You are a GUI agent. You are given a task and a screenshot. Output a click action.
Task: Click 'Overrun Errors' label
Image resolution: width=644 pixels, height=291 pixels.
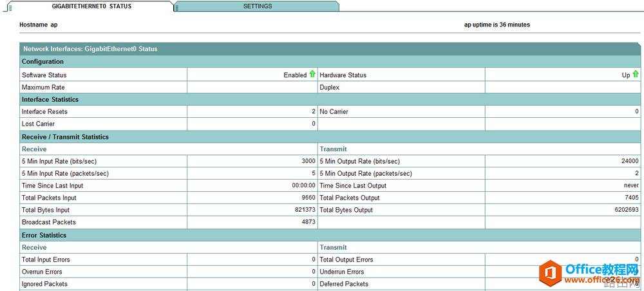tap(42, 272)
